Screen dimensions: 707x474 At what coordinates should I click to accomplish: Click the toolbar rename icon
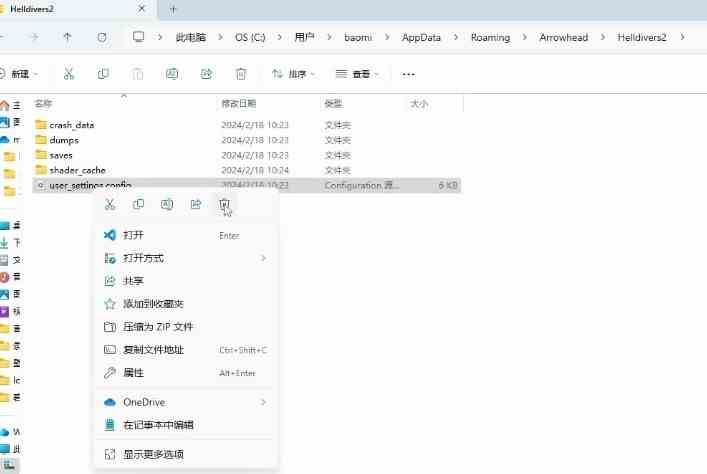pos(172,74)
